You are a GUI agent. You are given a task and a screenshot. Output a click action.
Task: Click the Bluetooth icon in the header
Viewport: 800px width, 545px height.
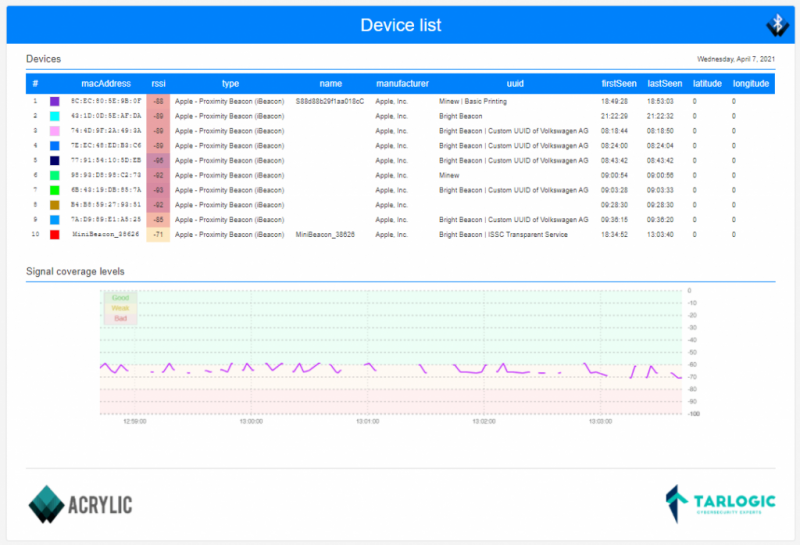(777, 24)
